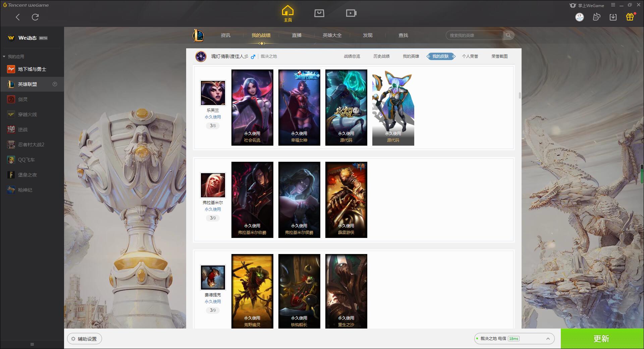Screen dimensions: 644x349
Task: Open the download manager icon
Action: coord(613,17)
